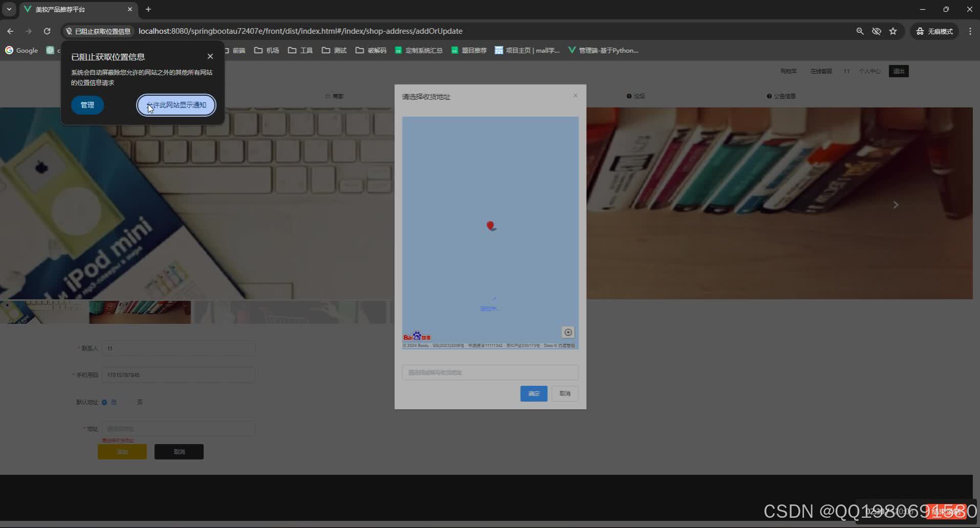Select 否 for default address

(x=137, y=402)
